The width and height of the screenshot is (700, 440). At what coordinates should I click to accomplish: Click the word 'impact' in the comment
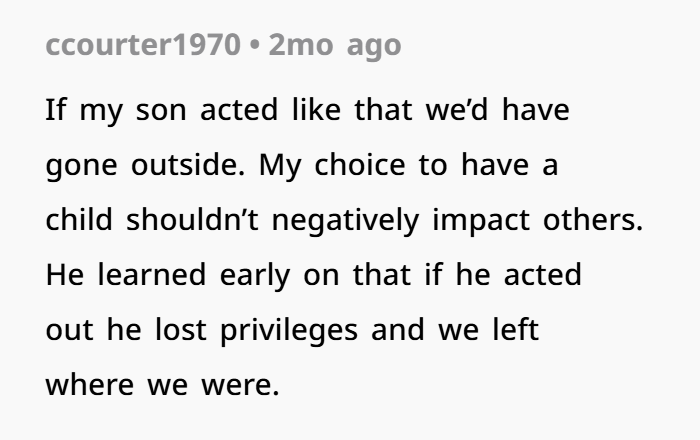point(481,220)
